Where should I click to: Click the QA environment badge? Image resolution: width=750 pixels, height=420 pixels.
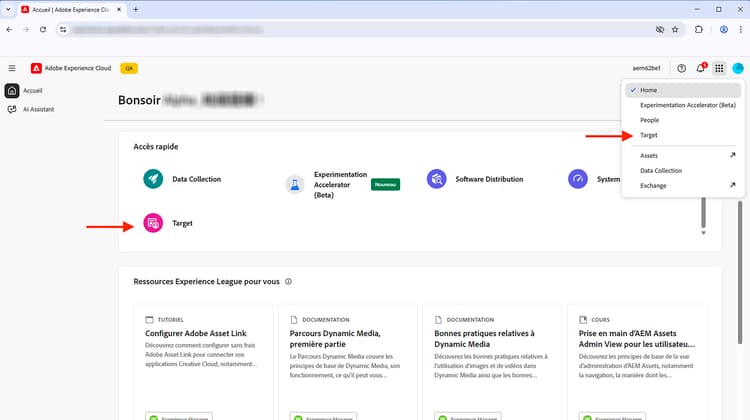pyautogui.click(x=129, y=68)
